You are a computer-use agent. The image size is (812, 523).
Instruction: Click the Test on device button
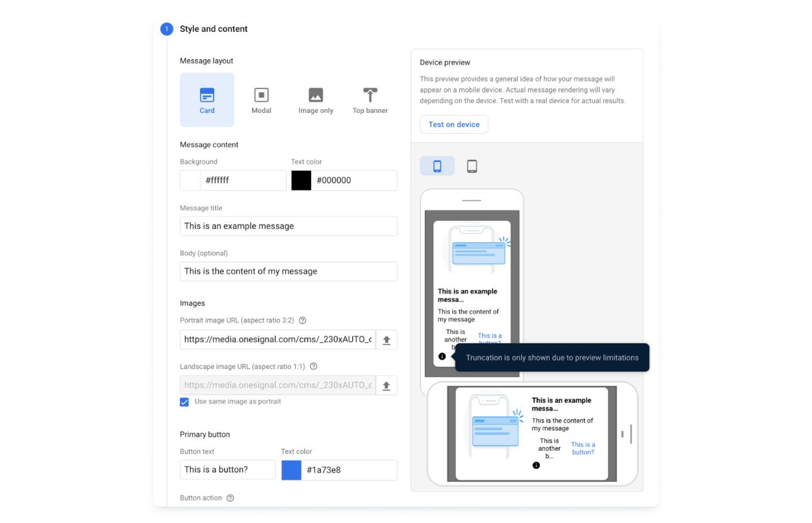tap(453, 124)
